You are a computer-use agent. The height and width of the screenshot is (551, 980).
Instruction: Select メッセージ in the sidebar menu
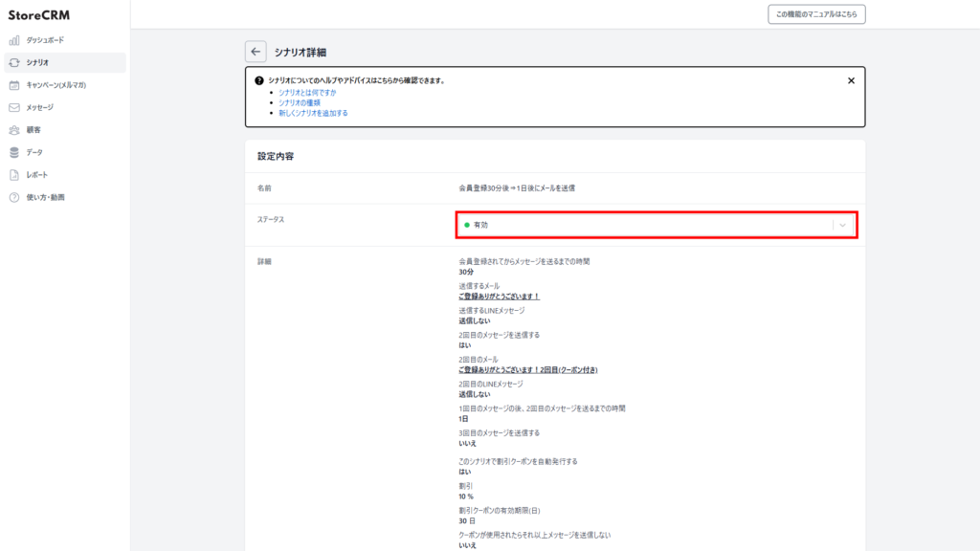pos(40,107)
